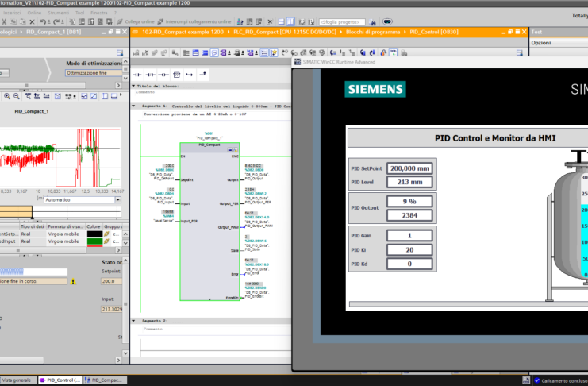Insert an empty box instruction
The width and height of the screenshot is (588, 386).
177,75
